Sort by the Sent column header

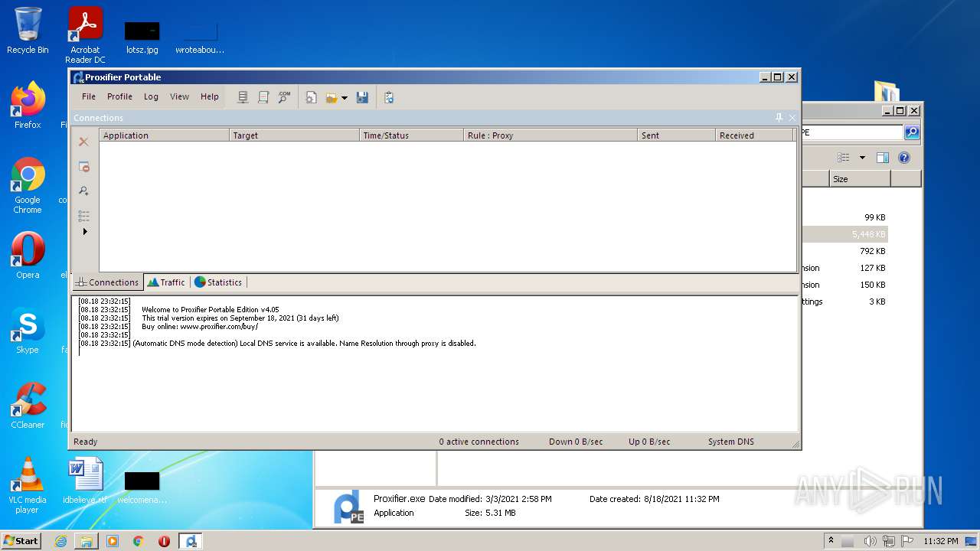(x=676, y=135)
